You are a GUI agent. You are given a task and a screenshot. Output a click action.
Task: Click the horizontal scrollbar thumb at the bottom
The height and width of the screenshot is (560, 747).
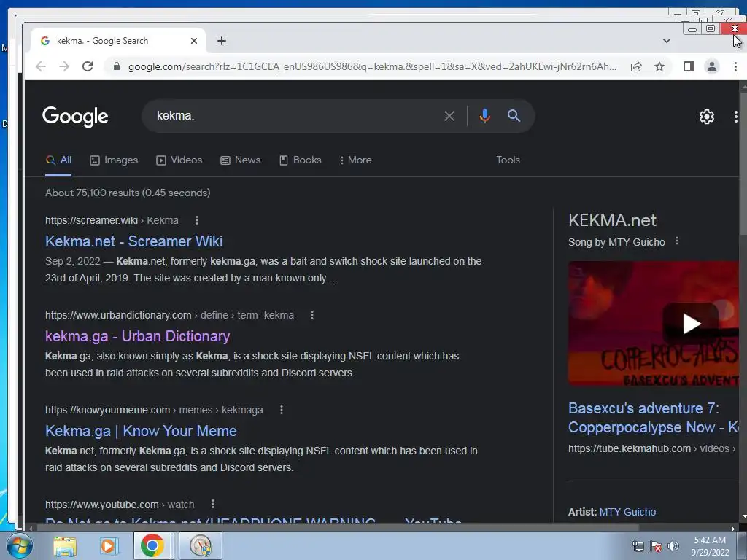pos(337,528)
